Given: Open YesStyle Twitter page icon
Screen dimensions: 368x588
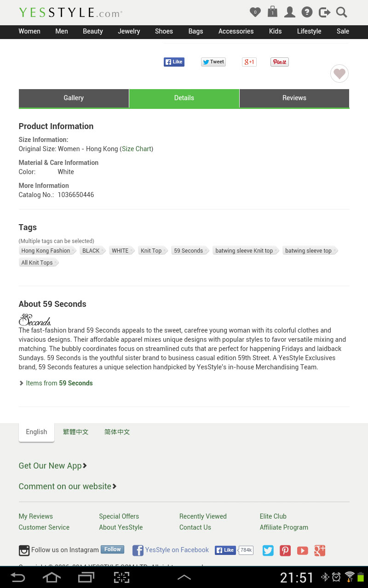Looking at the screenshot, I should pyautogui.click(x=268, y=550).
